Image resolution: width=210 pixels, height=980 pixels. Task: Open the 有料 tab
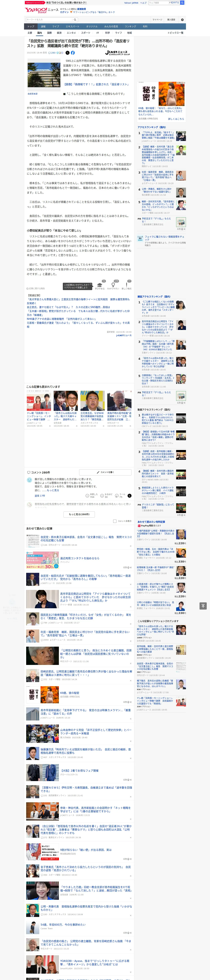pos(145,27)
